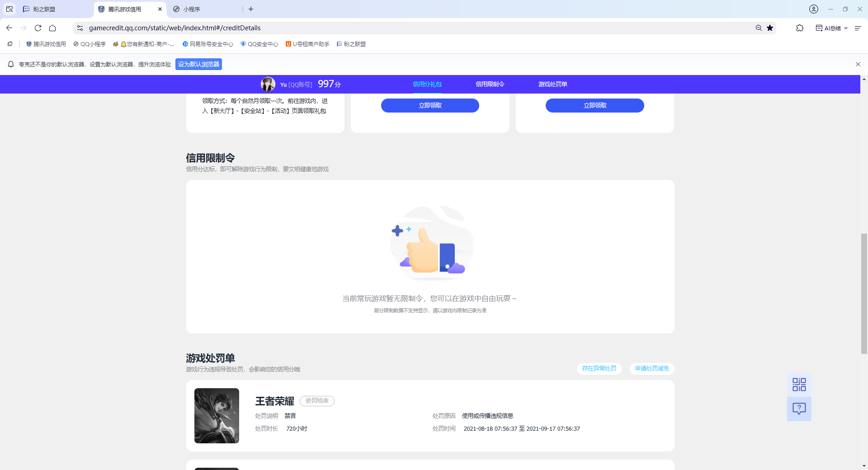Open the QR code floating icon
The width and height of the screenshot is (868, 470).
point(799,385)
